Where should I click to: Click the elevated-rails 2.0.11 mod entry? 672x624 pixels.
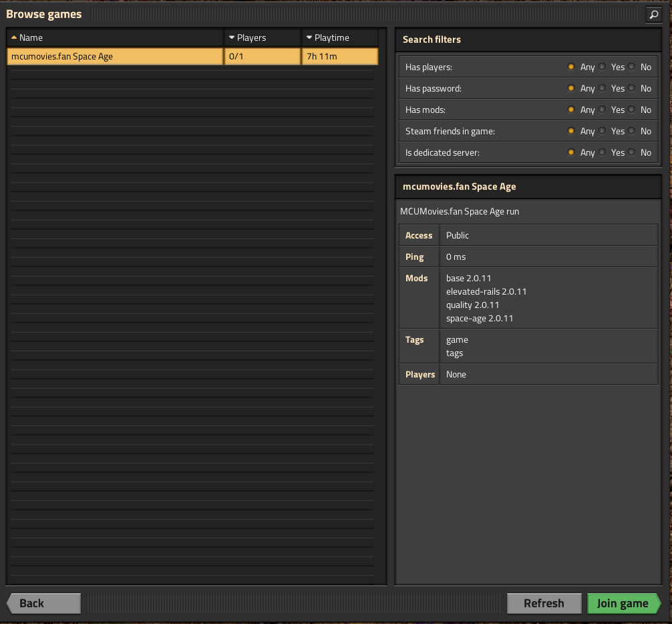pyautogui.click(x=486, y=291)
